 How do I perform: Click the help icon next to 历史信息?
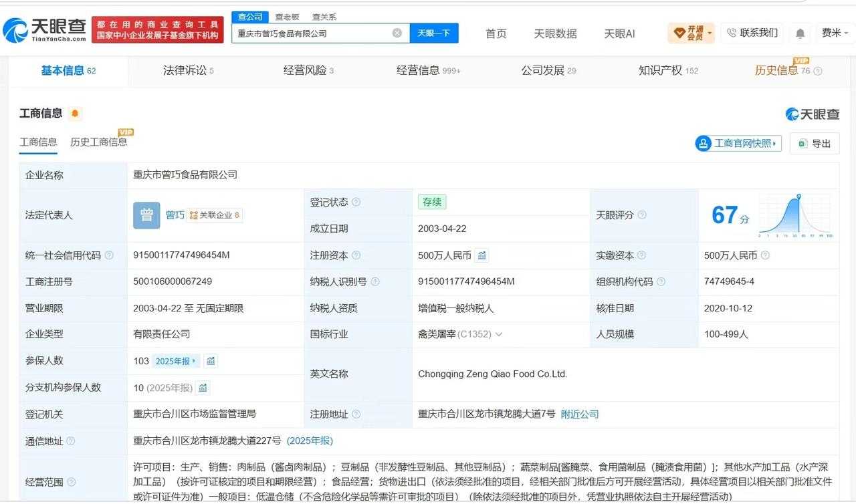pyautogui.click(x=817, y=71)
